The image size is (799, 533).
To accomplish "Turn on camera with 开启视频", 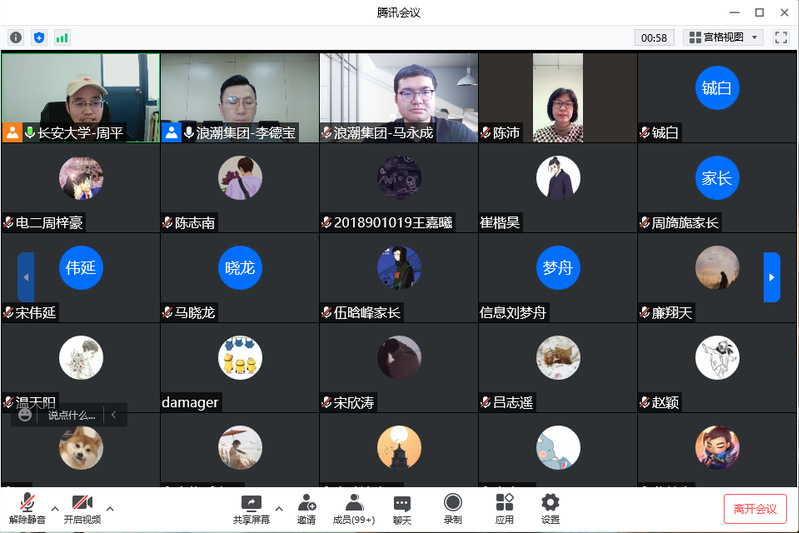I will tap(82, 508).
